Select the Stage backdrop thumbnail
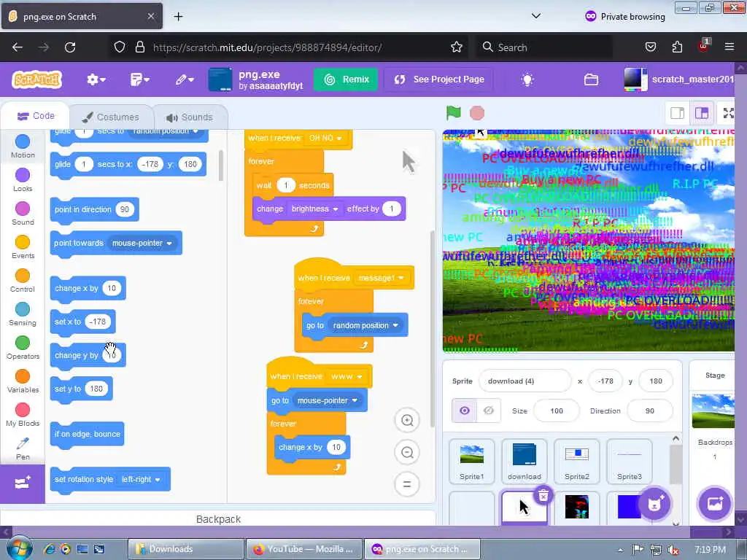Screen dimensions: 747x560 (713, 411)
